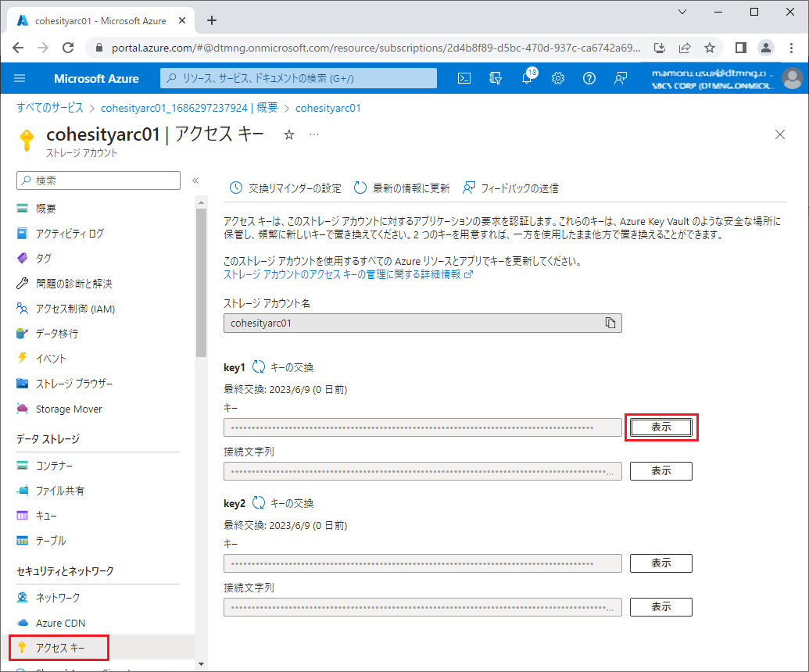Select the cohesityarc01 - Microsoft Azure tab
Viewport: 809px width, 672px height.
(x=101, y=20)
